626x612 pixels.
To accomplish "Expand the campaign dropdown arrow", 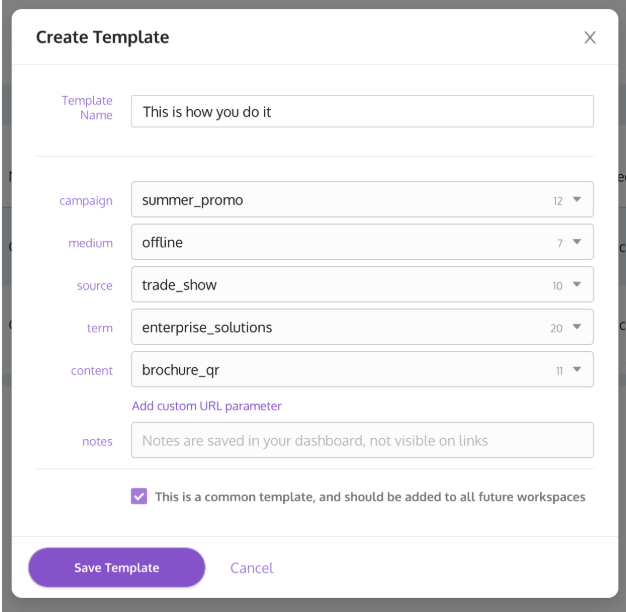I will (576, 199).
